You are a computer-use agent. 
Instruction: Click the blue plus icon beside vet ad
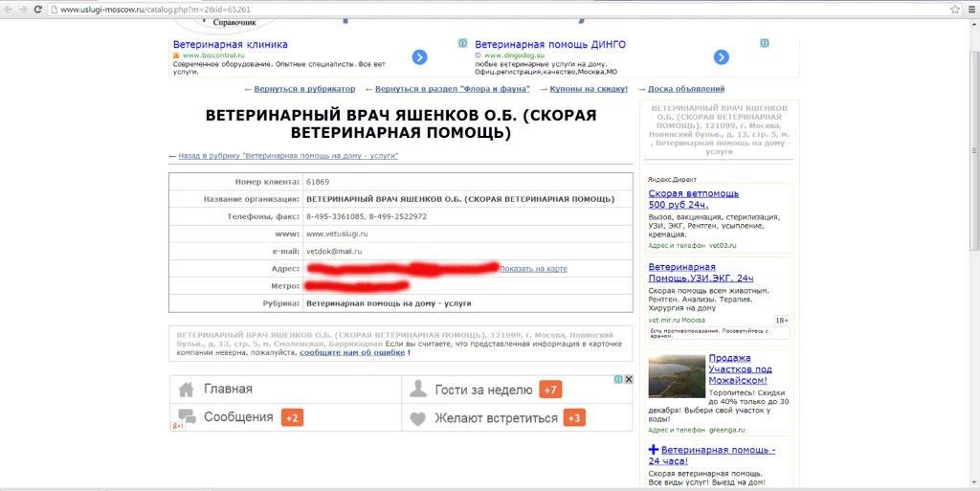[654, 449]
